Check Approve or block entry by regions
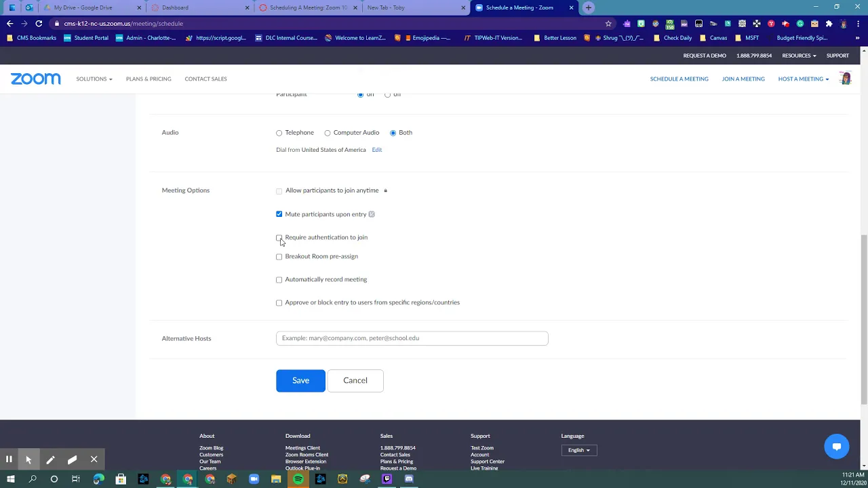Viewport: 868px width, 488px height. 279,303
